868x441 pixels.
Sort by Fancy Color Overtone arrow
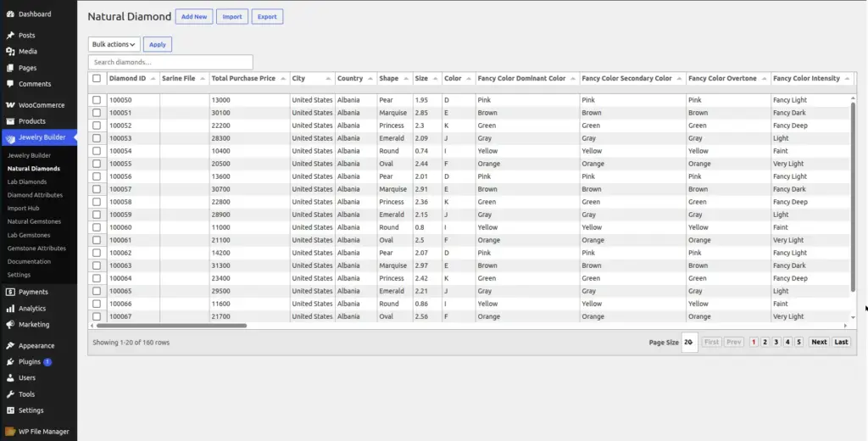click(x=764, y=79)
